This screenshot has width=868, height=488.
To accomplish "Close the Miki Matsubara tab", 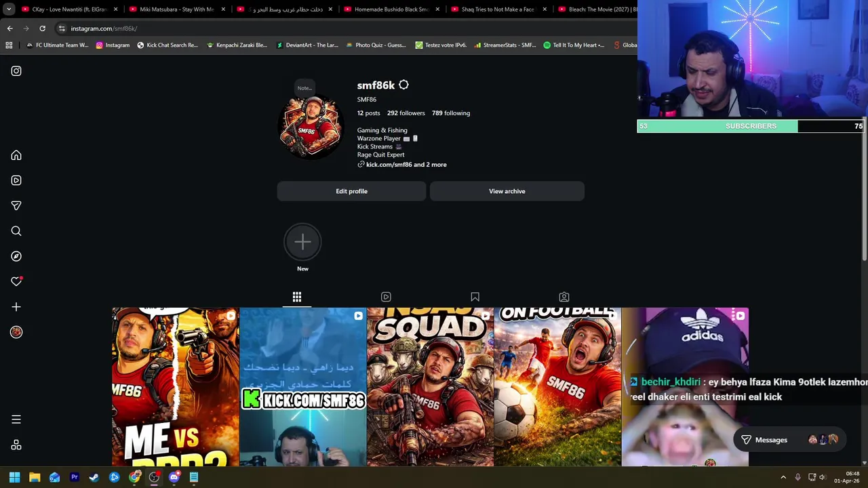I will pyautogui.click(x=223, y=9).
